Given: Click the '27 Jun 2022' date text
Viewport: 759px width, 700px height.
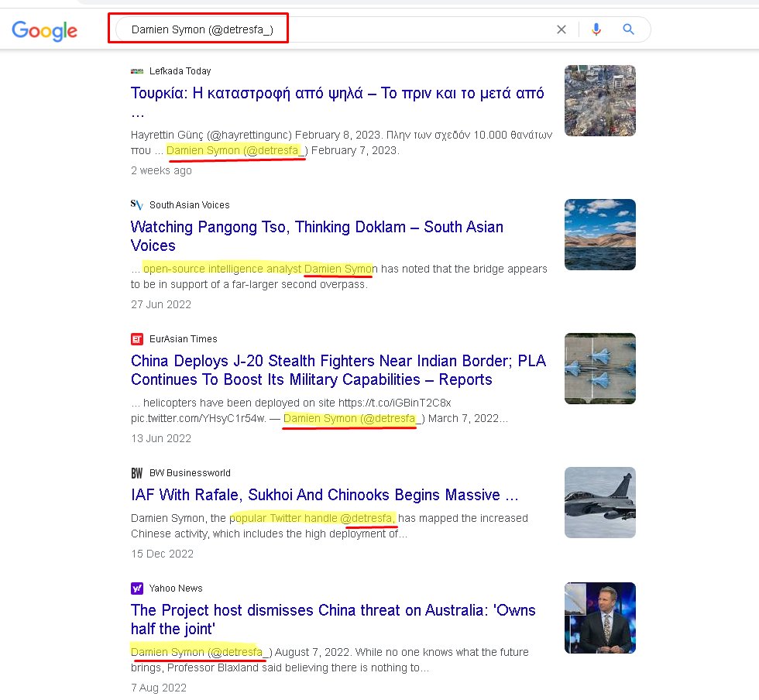Looking at the screenshot, I should pos(161,304).
